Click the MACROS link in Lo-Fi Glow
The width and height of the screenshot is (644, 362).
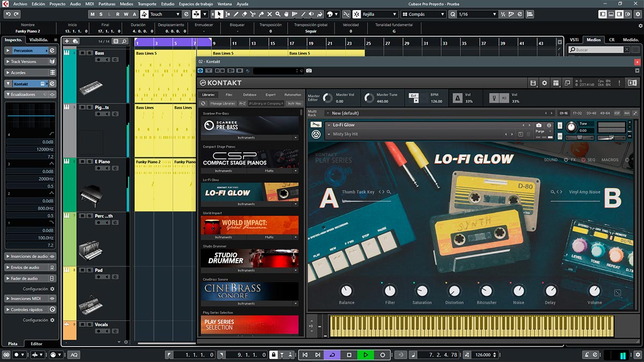610,160
